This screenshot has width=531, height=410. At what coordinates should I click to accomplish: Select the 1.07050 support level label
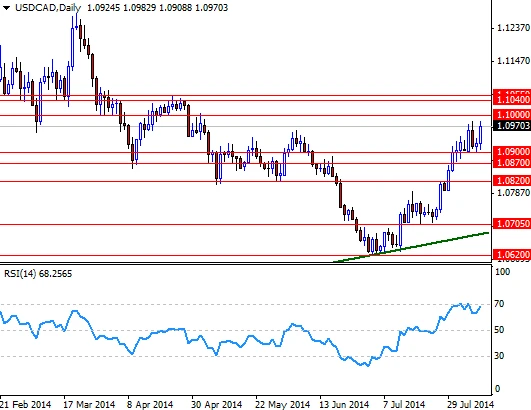pyautogui.click(x=512, y=223)
